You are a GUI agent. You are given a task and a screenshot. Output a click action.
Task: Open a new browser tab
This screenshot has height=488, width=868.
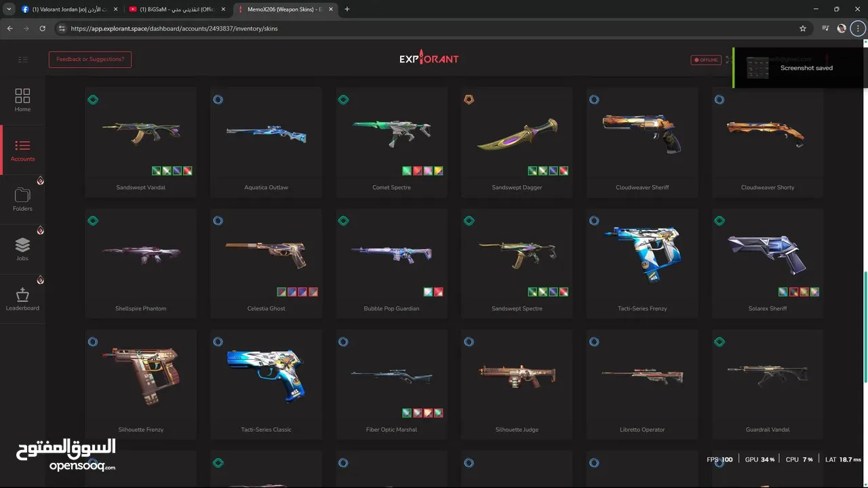pyautogui.click(x=347, y=9)
